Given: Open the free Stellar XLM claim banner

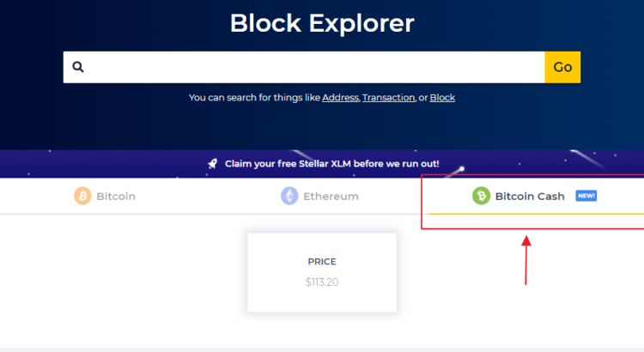Looking at the screenshot, I should pyautogui.click(x=331, y=163).
